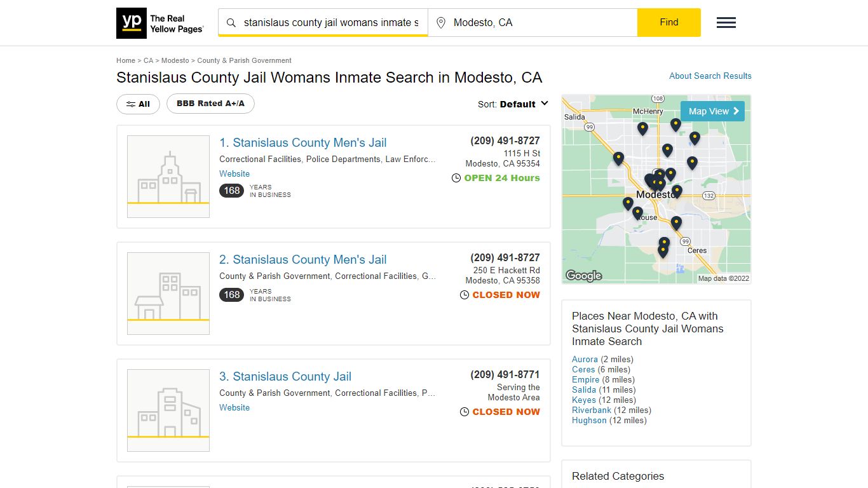The image size is (868, 488).
Task: Open the Salida nearby place link
Action: point(584,390)
